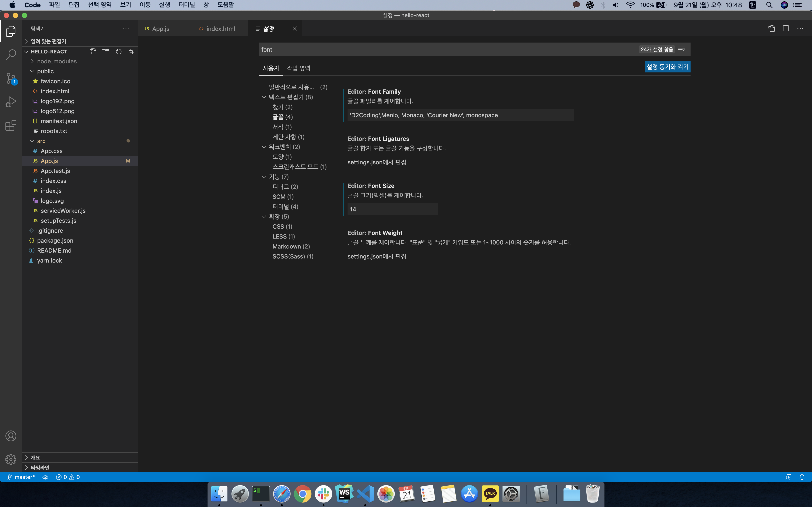Collapse the 텍스트 편집기 settings group
Image resolution: width=812 pixels, height=507 pixels.
(x=264, y=97)
